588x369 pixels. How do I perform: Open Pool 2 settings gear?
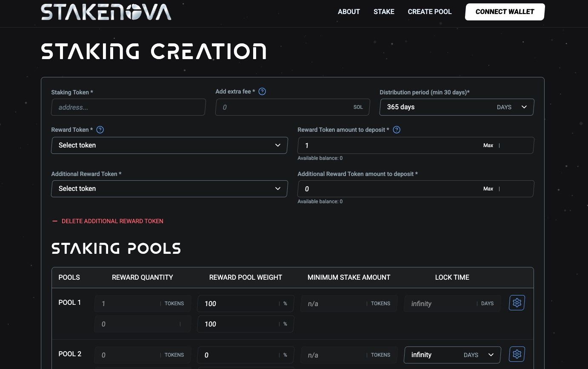(x=517, y=354)
